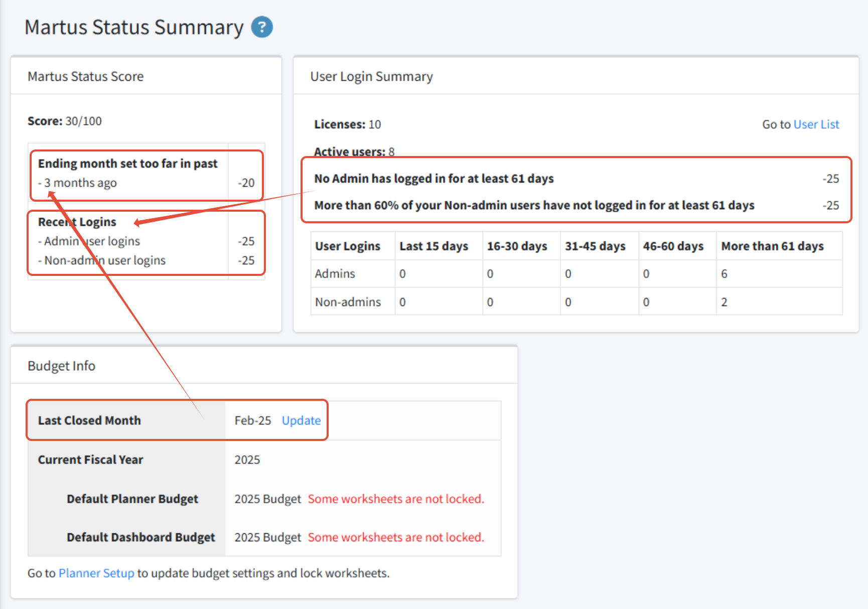Click the Martus Status Score panel title
Image resolution: width=868 pixels, height=609 pixels.
pyautogui.click(x=86, y=76)
